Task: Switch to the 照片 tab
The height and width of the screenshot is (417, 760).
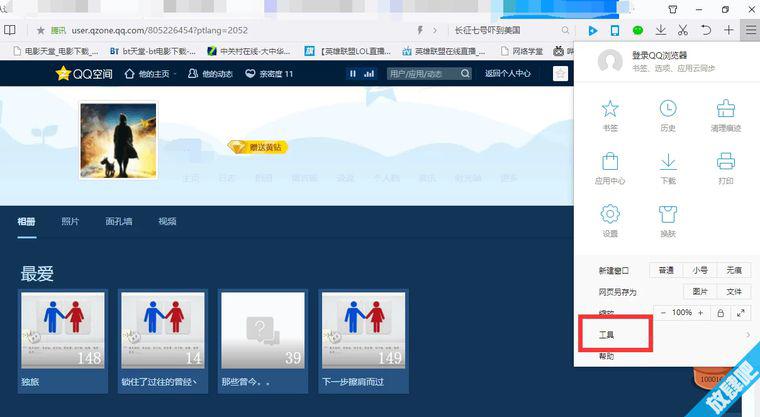Action: pyautogui.click(x=70, y=222)
